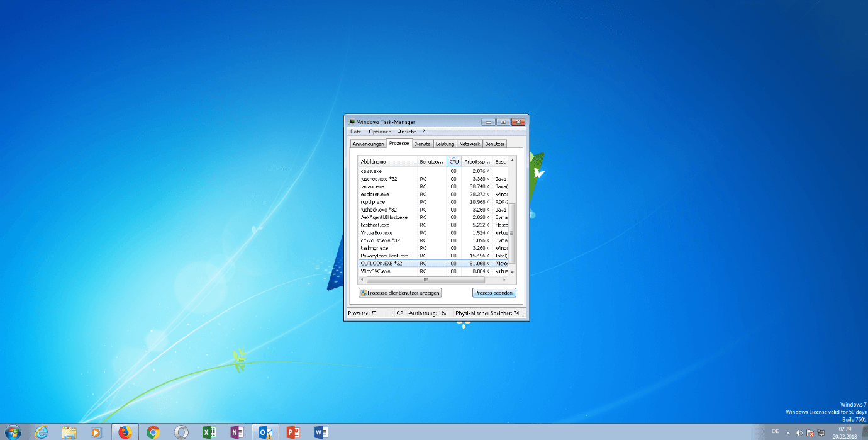Switch to the Anwendungen tab
Image resolution: width=868 pixels, height=440 pixels.
(x=368, y=144)
